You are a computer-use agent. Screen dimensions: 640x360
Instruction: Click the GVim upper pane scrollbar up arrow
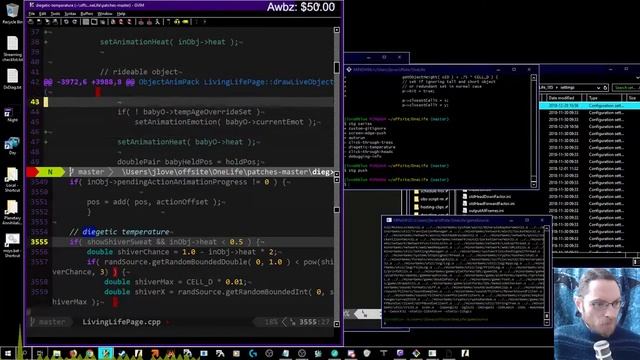(x=337, y=30)
